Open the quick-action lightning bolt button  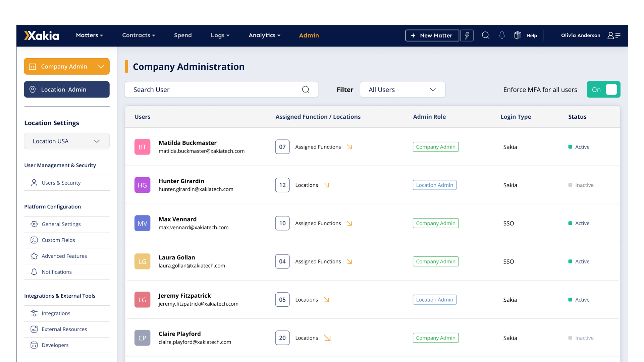[467, 36]
